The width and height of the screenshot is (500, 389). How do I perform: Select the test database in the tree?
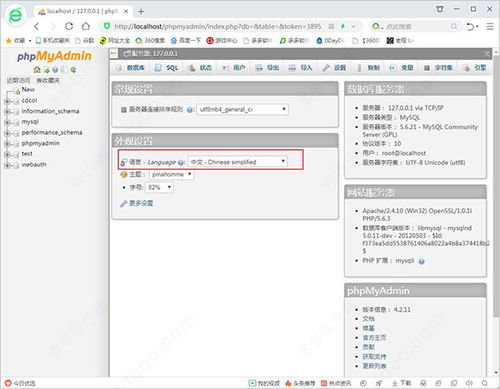click(x=27, y=154)
